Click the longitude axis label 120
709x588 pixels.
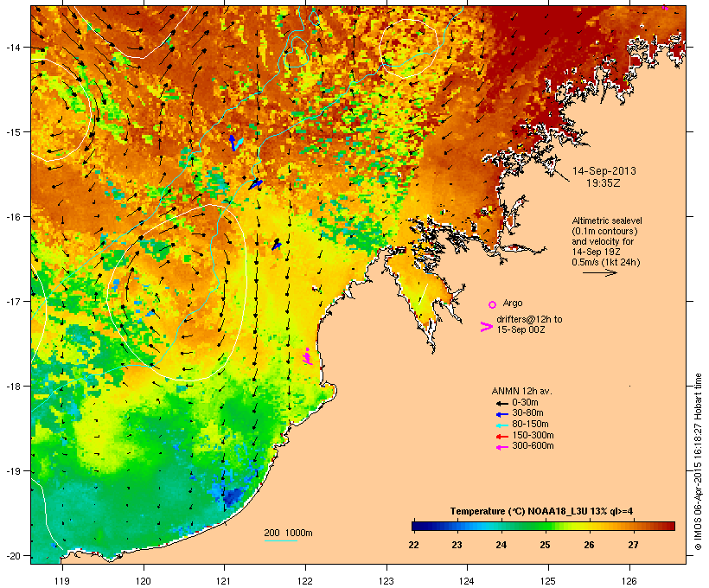144,581
